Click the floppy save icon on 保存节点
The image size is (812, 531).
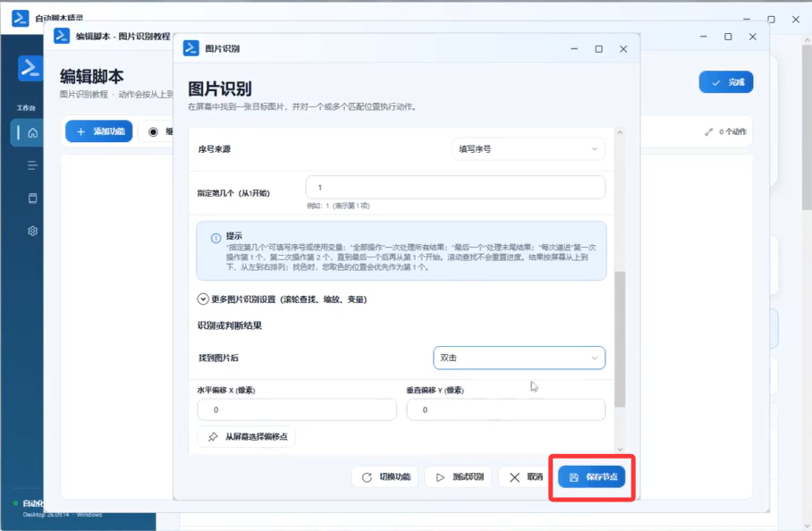[x=574, y=477]
